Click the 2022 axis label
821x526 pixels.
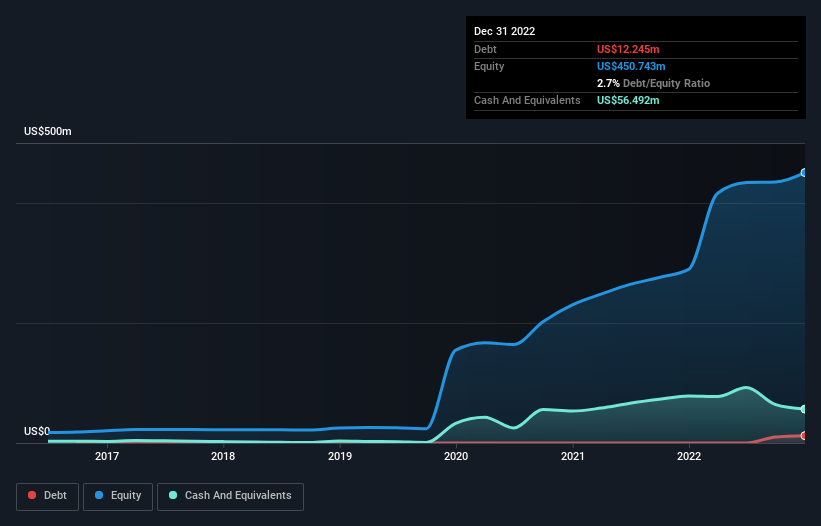[x=689, y=456]
